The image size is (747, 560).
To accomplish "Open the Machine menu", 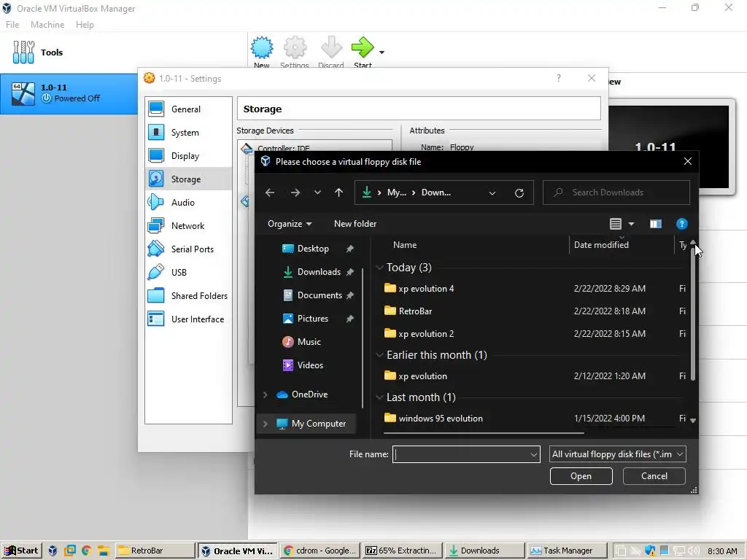I will tap(47, 24).
